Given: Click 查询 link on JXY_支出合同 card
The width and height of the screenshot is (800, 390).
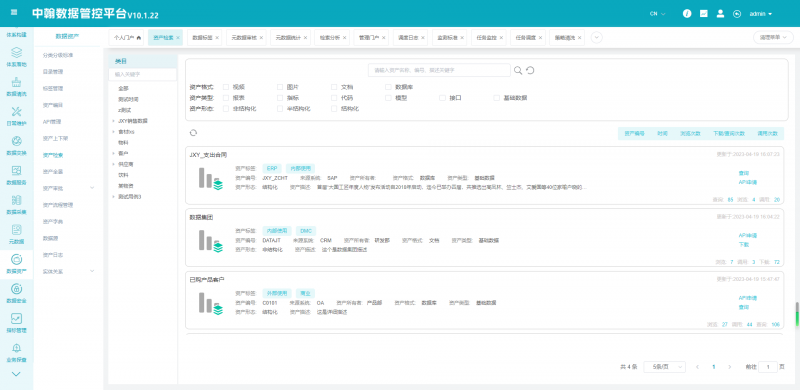Looking at the screenshot, I should 743,173.
